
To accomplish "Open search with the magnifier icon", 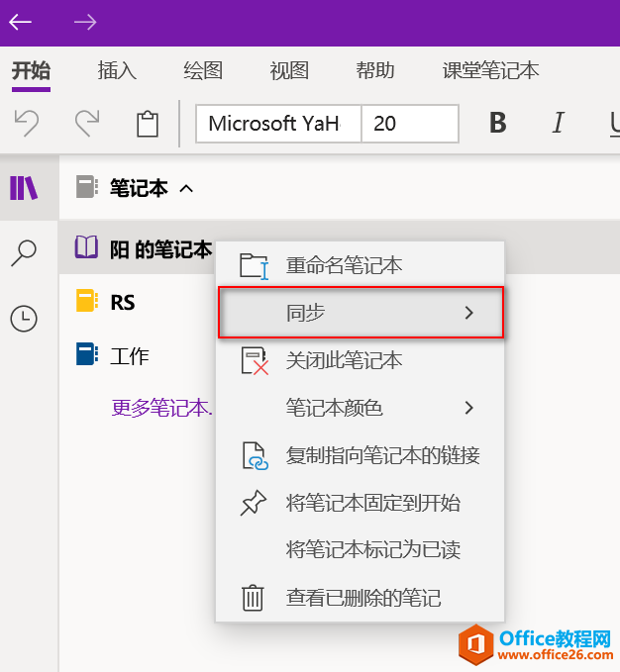I will click(24, 253).
